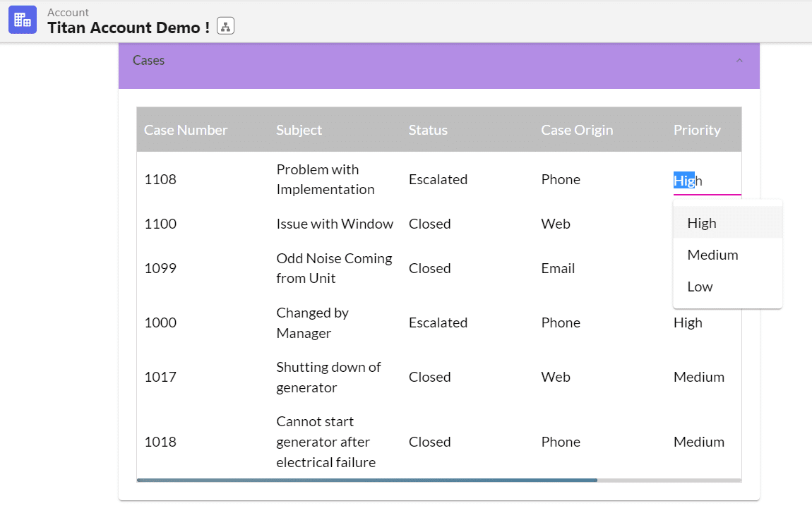Click the Status column header
Screen dimensions: 812x525
pos(428,130)
